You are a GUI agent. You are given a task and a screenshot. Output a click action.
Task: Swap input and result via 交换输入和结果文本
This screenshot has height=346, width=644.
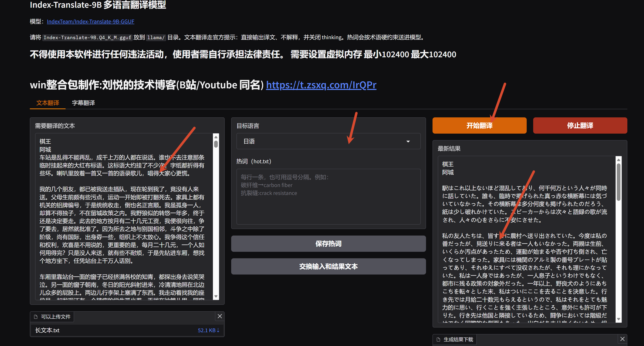click(328, 266)
